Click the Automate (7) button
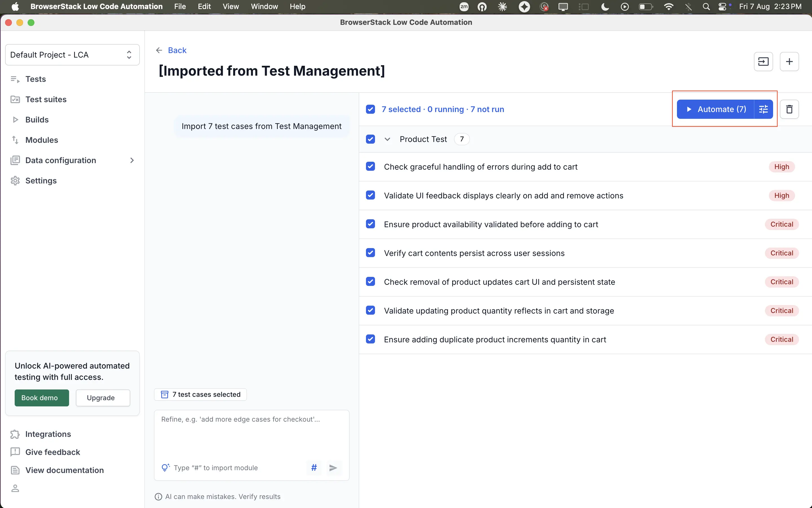Screen dimensions: 812x508 click(715, 109)
